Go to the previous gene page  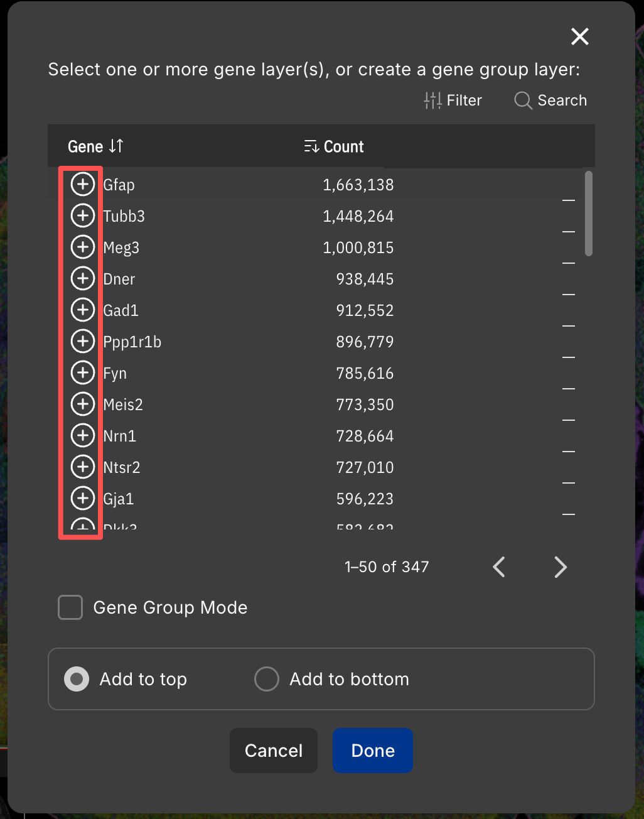(498, 567)
